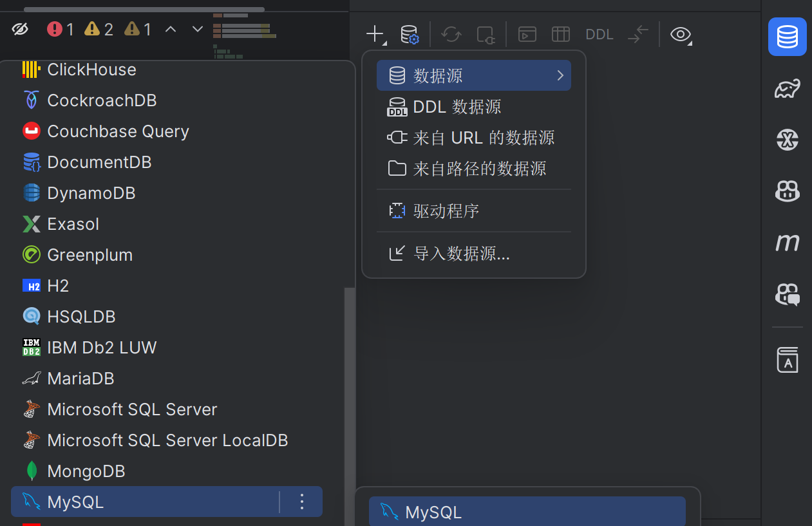This screenshot has width=812, height=526.
Task: Open the book 'A' sidebar icon
Action: [x=787, y=359]
